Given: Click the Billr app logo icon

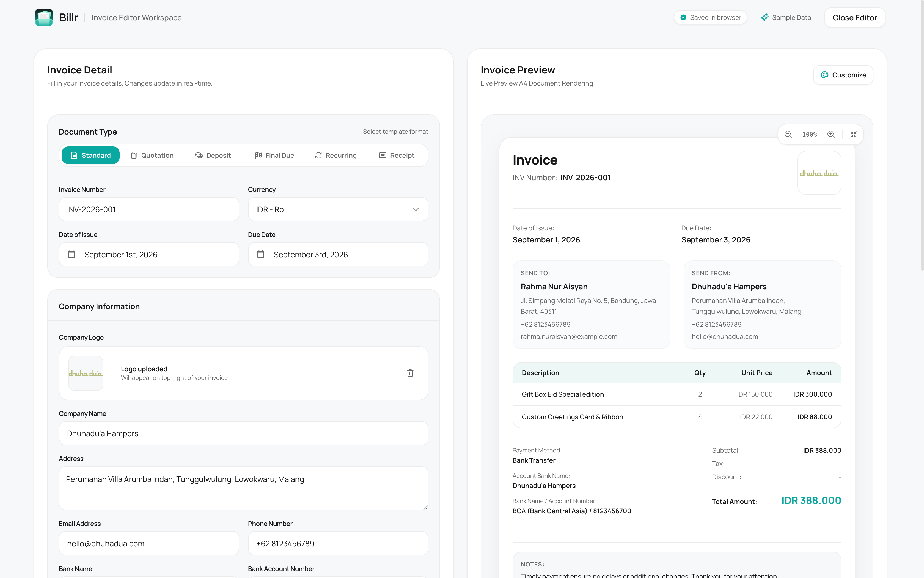Looking at the screenshot, I should click(x=44, y=18).
